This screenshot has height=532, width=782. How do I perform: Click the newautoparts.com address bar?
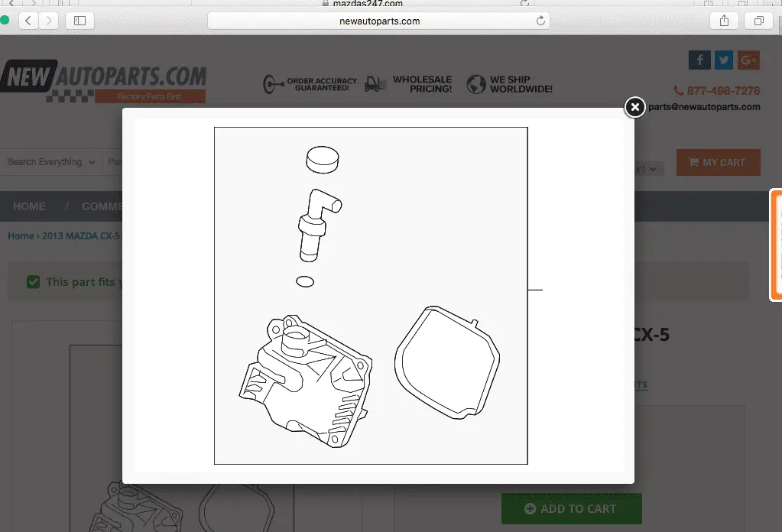(x=378, y=21)
